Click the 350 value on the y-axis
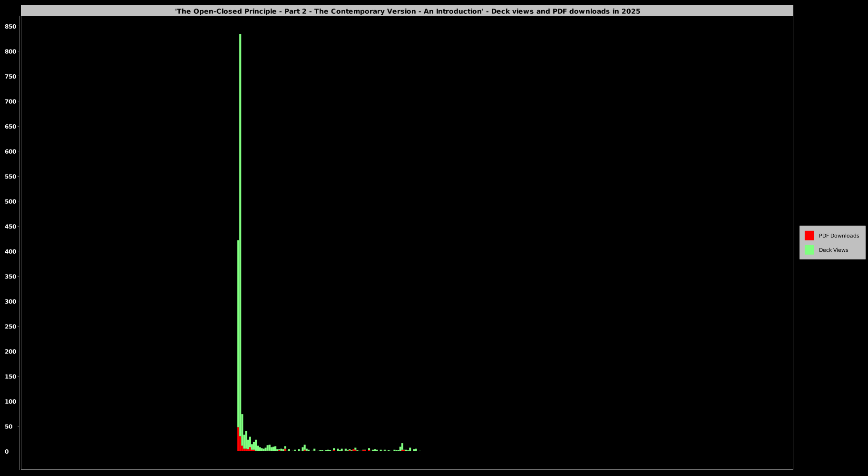868x476 pixels. click(x=10, y=277)
